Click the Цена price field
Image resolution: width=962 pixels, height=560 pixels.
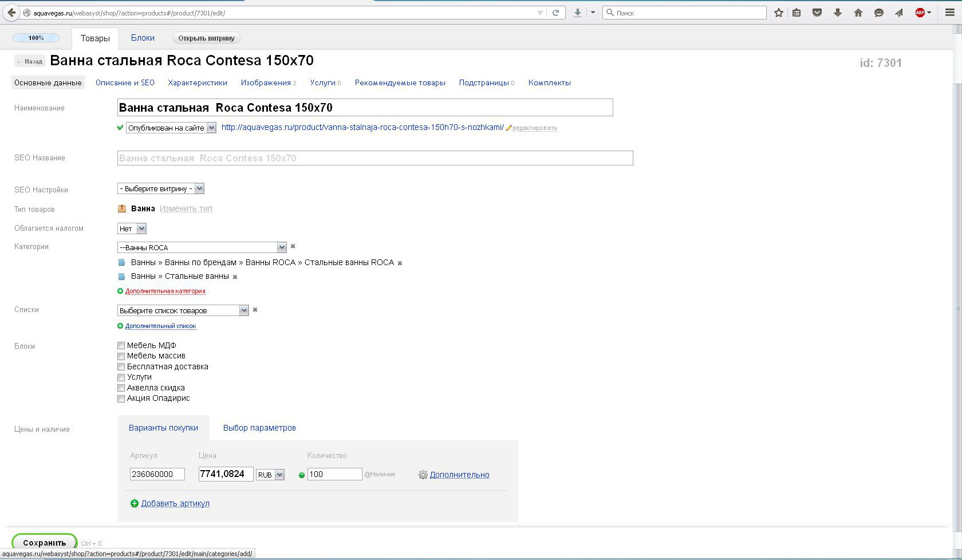click(226, 474)
